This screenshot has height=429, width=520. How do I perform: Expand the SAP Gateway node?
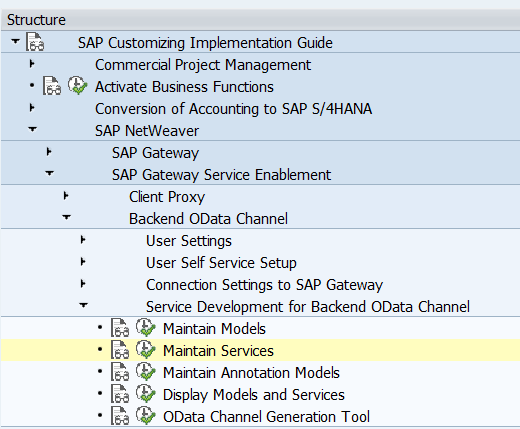point(49,152)
